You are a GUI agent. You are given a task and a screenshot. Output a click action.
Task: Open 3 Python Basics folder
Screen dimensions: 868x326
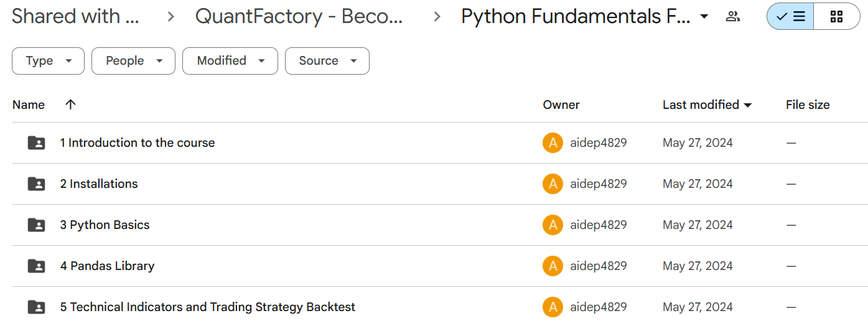(x=105, y=225)
